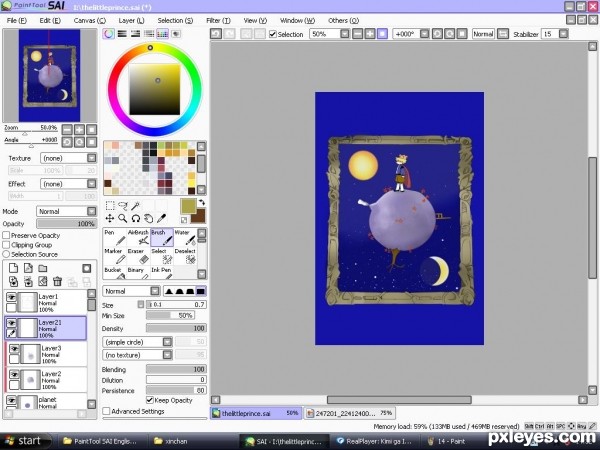Adjust the layer Opacity slider
The image size is (600, 450).
tap(67, 223)
